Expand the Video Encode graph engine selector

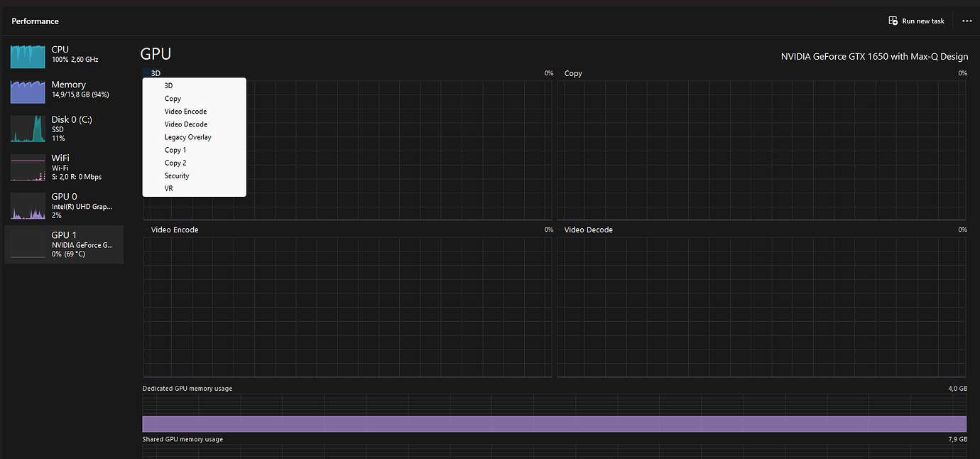174,229
